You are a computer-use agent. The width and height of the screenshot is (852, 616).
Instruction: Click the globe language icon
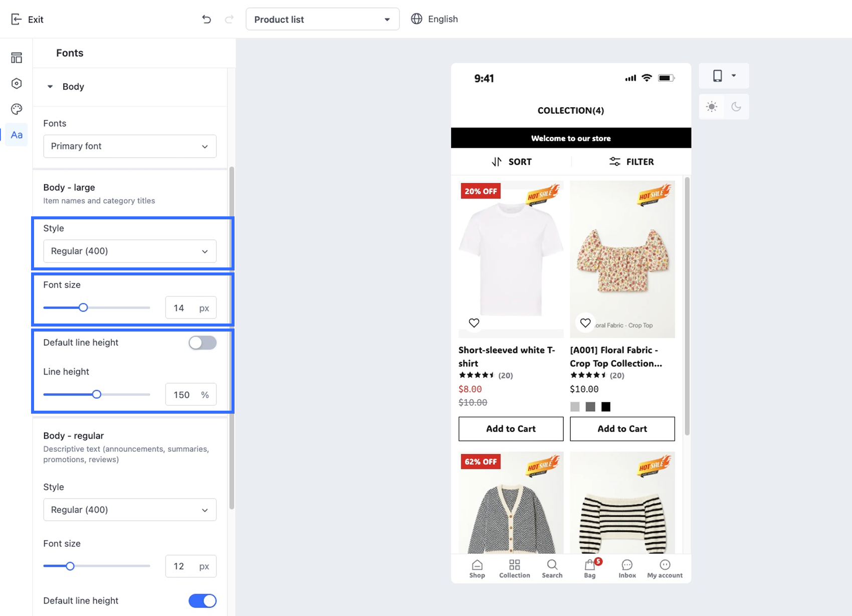point(416,19)
